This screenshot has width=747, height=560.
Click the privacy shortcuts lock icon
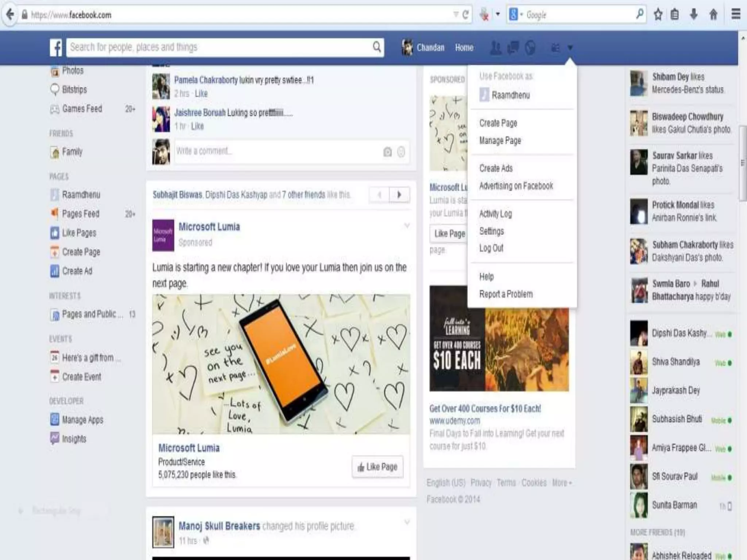[555, 48]
